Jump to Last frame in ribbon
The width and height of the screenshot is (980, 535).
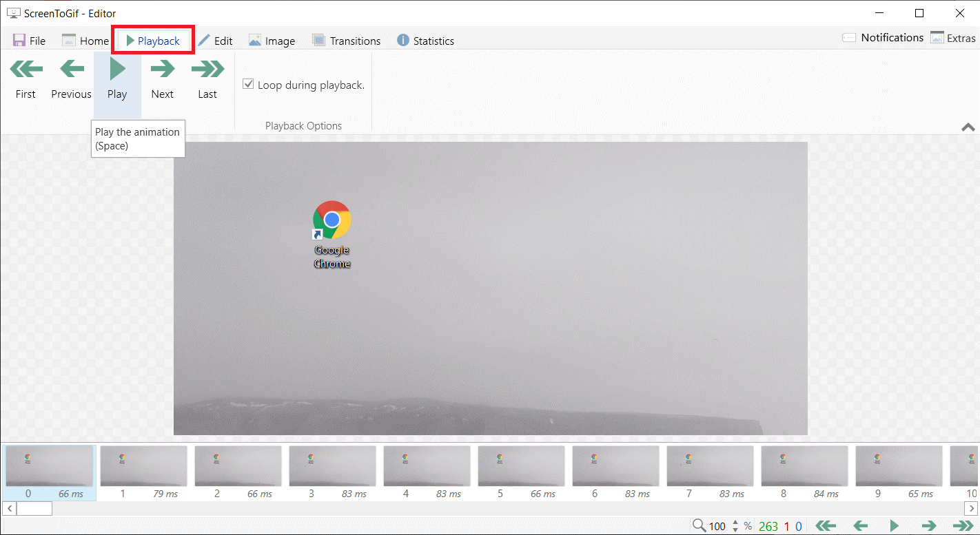[207, 79]
